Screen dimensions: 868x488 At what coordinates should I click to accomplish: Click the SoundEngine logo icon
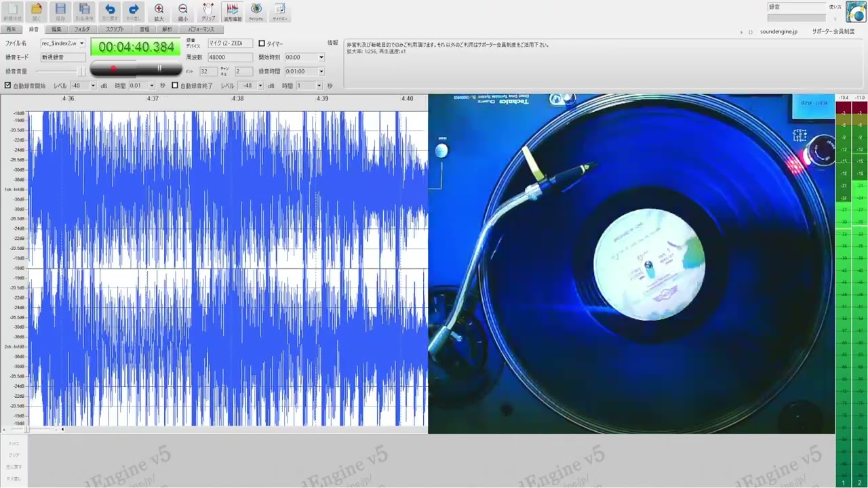coord(856,12)
